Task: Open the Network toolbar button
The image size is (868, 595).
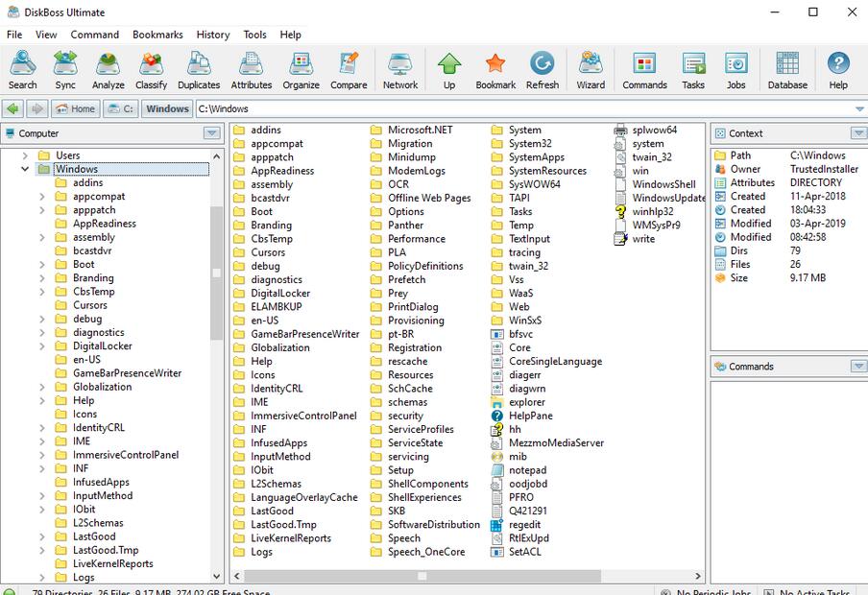Action: (400, 70)
